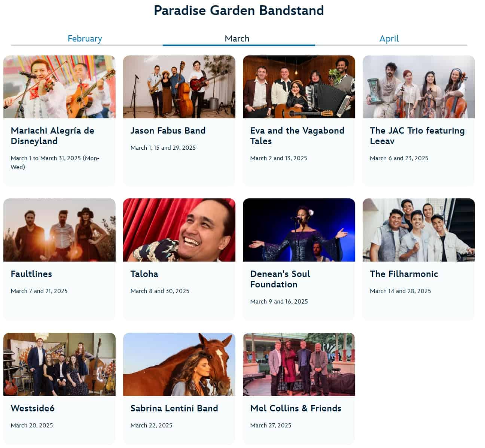
Task: Open the Faultlines title link
Action: tap(31, 274)
